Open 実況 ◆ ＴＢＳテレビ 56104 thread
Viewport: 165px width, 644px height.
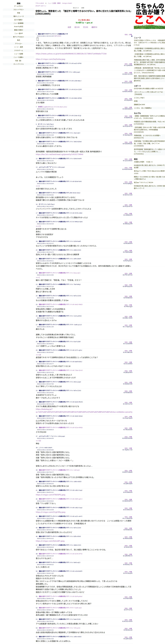click(144, 182)
